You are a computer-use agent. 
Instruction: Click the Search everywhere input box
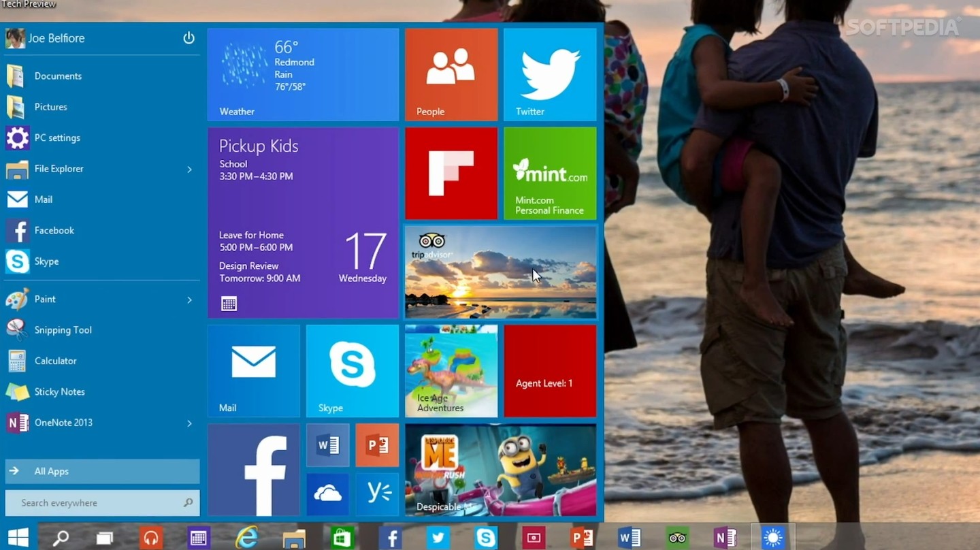[x=95, y=503]
